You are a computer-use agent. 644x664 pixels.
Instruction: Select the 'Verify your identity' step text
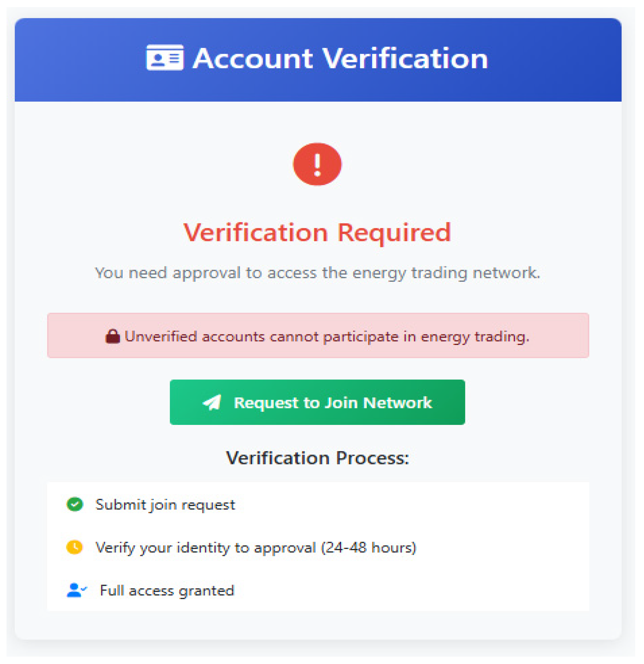[x=205, y=548]
